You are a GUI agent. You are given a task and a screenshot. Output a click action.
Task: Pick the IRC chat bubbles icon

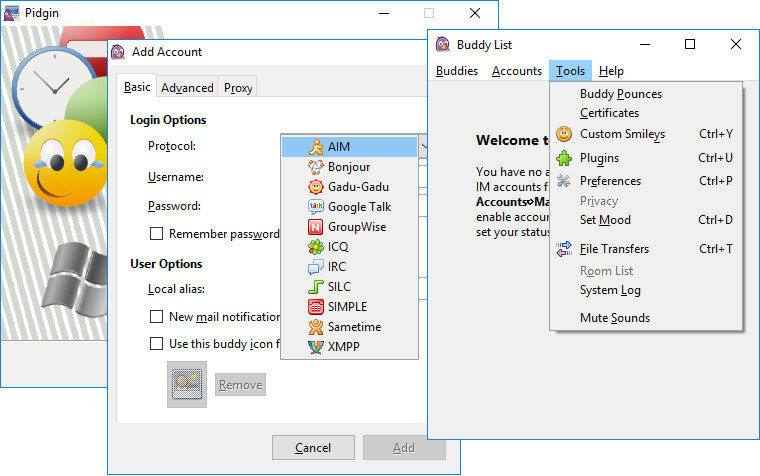[x=316, y=267]
